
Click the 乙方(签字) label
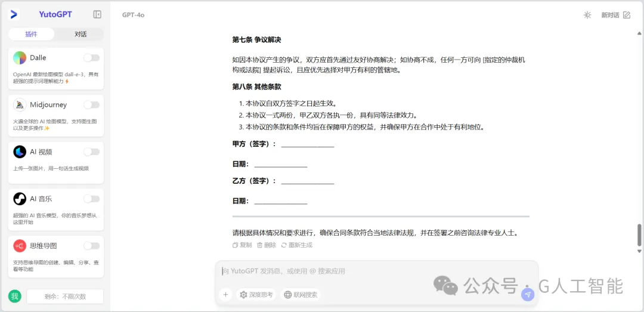click(x=254, y=181)
